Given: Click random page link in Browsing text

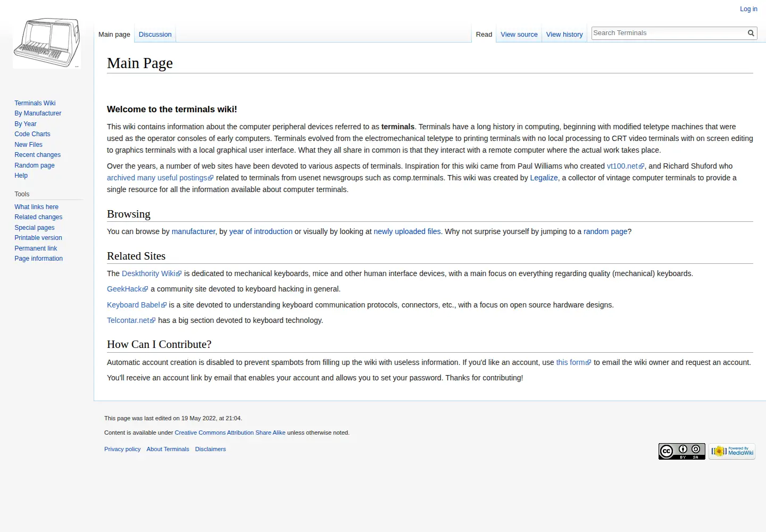Looking at the screenshot, I should pyautogui.click(x=605, y=231).
